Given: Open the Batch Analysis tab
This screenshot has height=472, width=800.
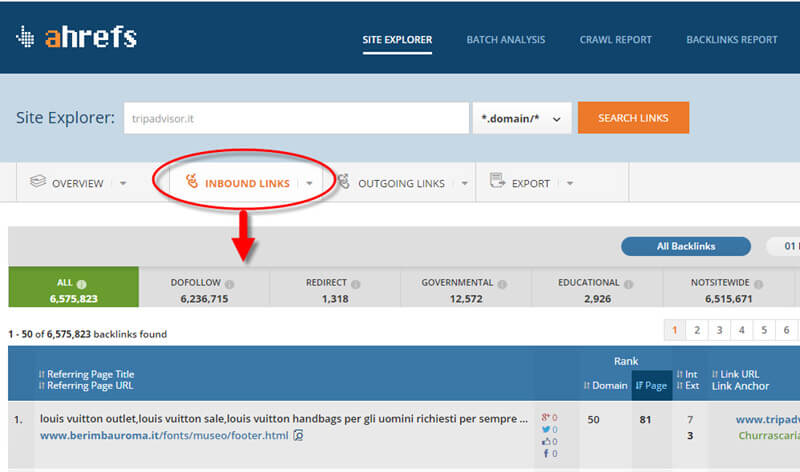Looking at the screenshot, I should click(506, 40).
